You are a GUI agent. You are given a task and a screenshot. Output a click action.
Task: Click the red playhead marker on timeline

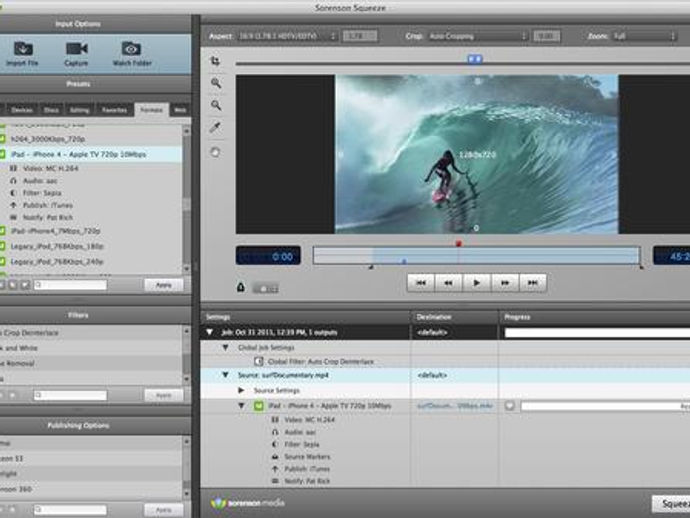click(459, 243)
